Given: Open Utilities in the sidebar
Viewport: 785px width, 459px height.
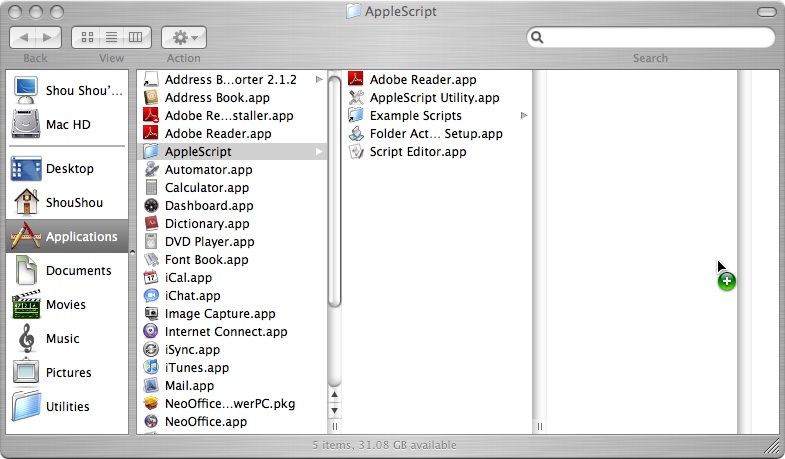Looking at the screenshot, I should [x=67, y=406].
